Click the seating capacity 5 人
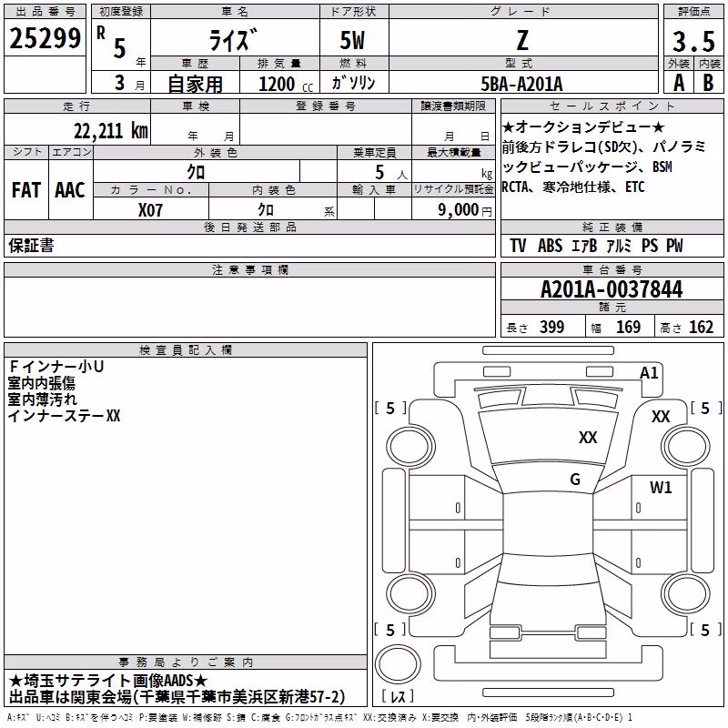 (x=390, y=172)
